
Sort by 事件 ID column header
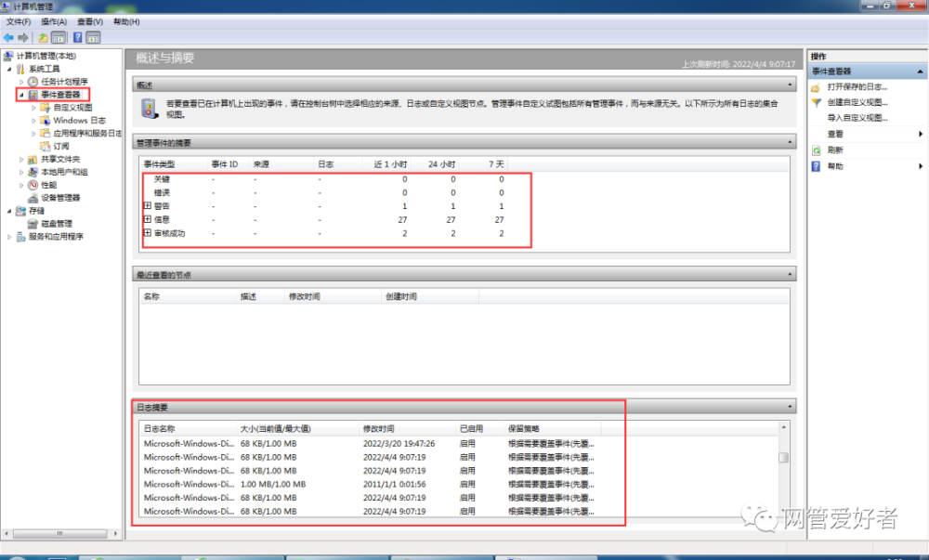tap(225, 164)
